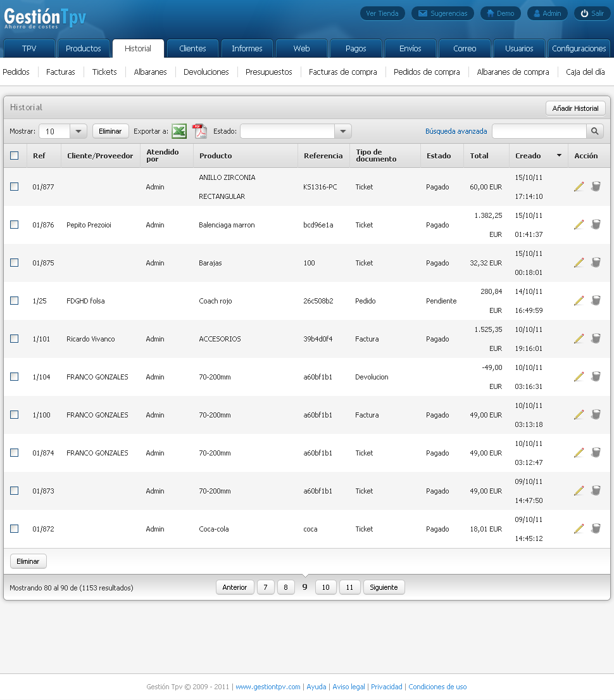This screenshot has width=614, height=700.
Task: Open the Clientes tab
Action: 192,48
